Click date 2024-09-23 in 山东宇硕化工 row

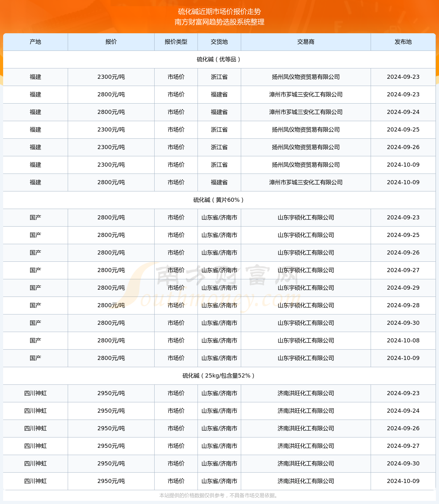pos(403,217)
